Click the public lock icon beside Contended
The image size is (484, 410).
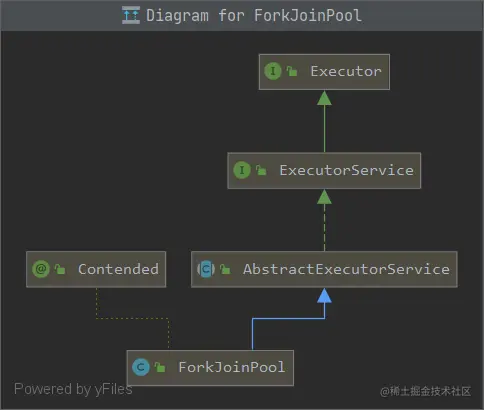[x=60, y=269]
